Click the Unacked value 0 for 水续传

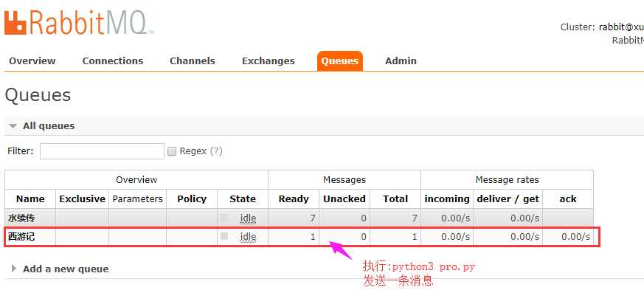[x=364, y=218]
